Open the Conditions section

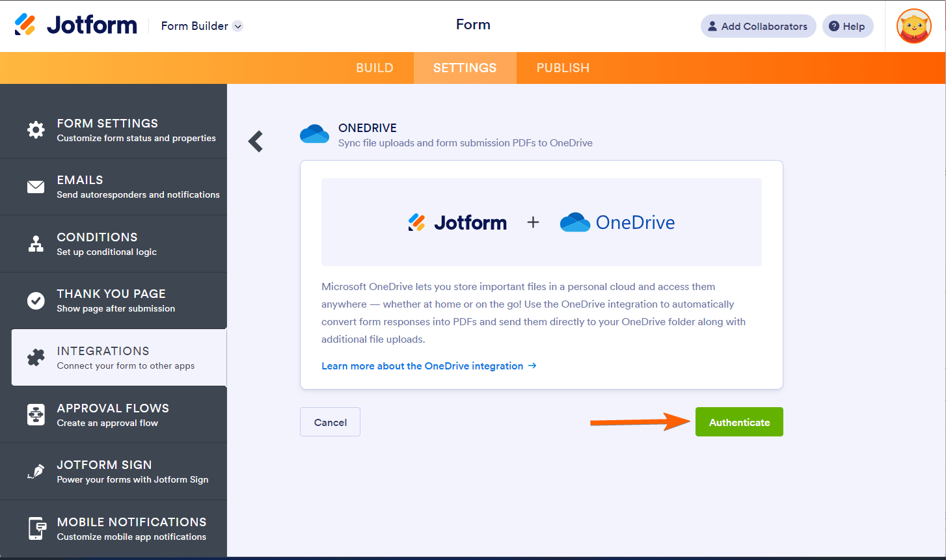[x=113, y=244]
